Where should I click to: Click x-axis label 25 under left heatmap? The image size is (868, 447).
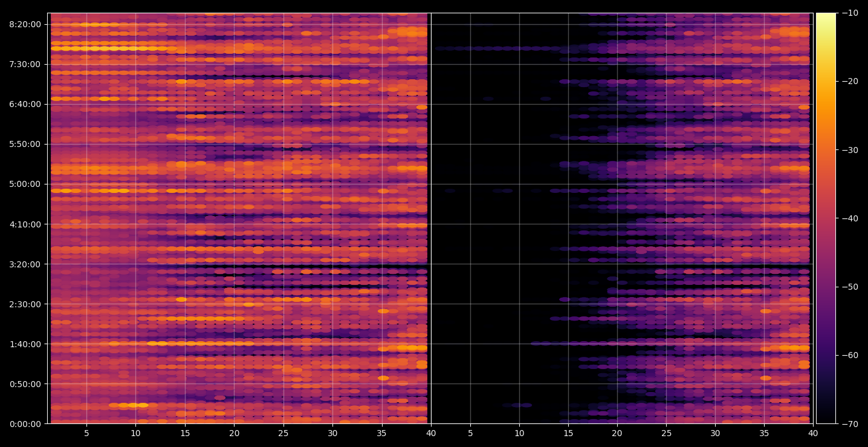(x=283, y=433)
